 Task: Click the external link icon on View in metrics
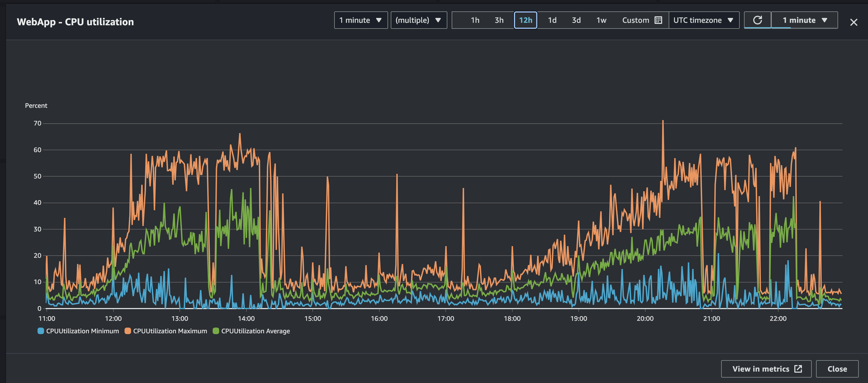[x=799, y=369]
